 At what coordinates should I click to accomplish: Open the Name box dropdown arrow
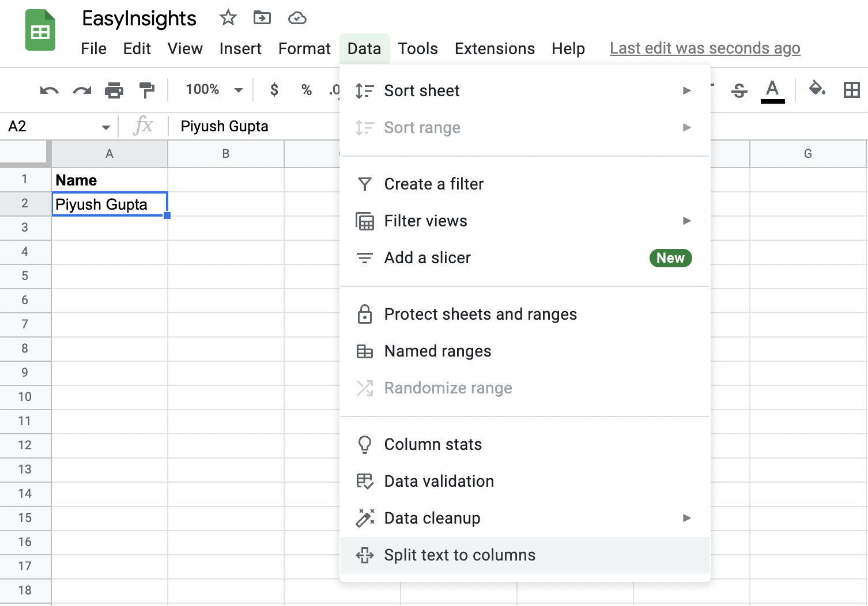click(105, 126)
